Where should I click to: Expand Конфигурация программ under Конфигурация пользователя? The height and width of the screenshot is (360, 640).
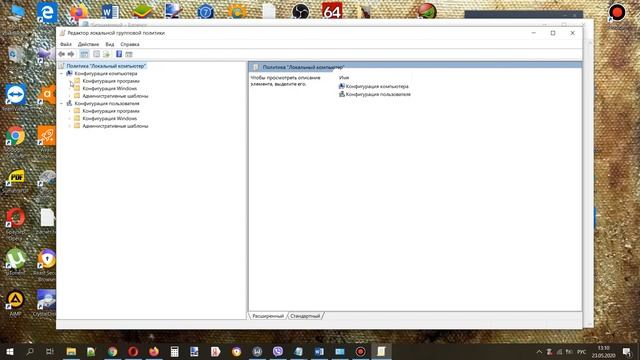(70, 111)
